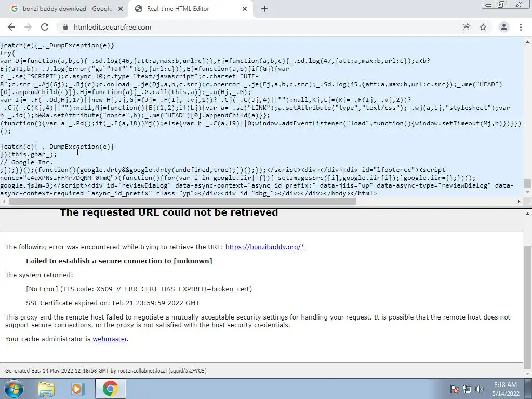Open the Chrome profile avatar

tap(504, 27)
